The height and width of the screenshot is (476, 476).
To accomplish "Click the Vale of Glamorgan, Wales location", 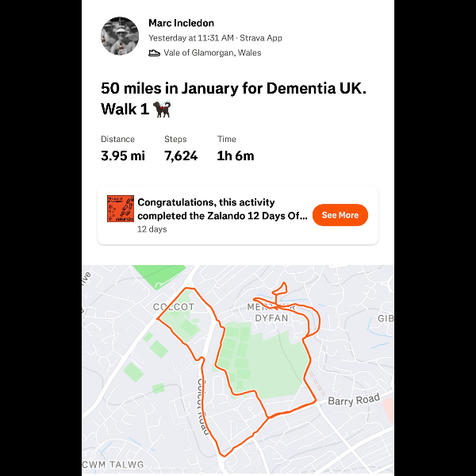I will [x=212, y=53].
